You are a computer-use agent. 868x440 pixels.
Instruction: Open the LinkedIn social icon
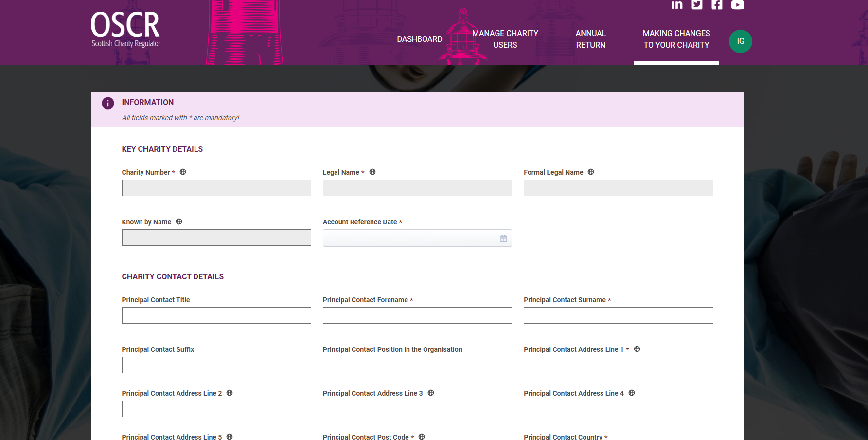point(677,4)
